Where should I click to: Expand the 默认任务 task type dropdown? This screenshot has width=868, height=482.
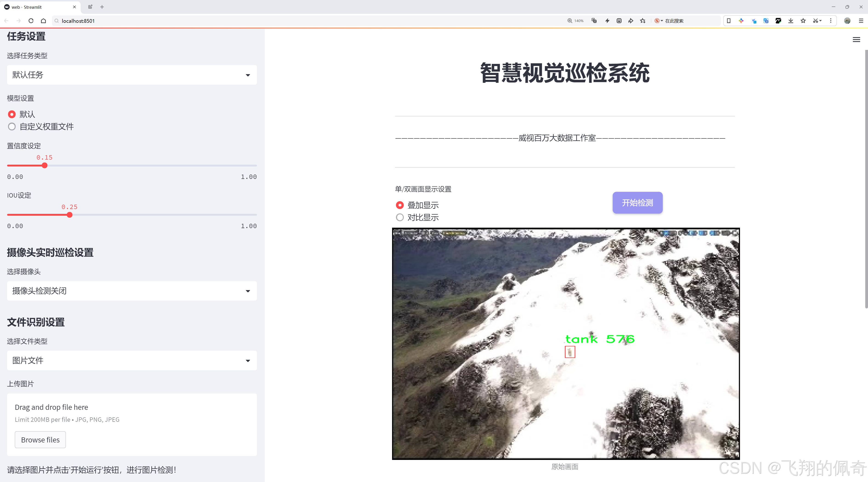[x=132, y=75]
